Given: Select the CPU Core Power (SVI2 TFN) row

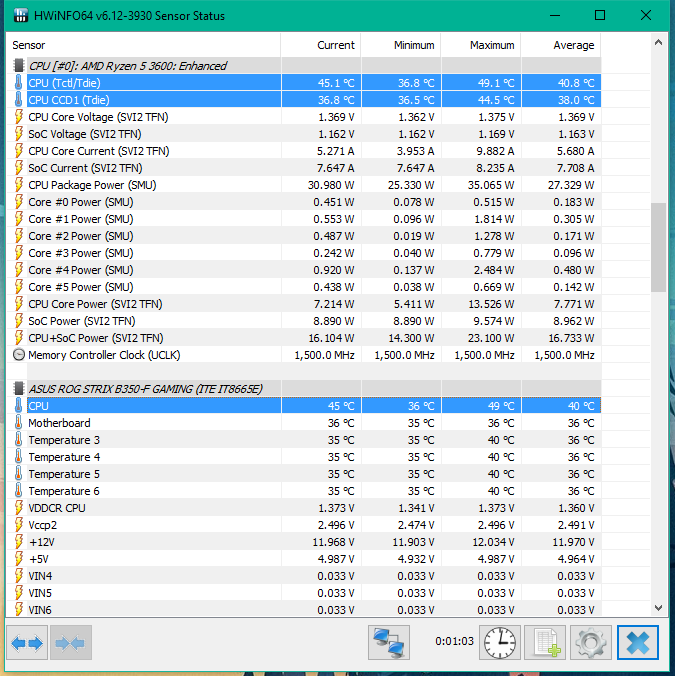Looking at the screenshot, I should coord(304,304).
